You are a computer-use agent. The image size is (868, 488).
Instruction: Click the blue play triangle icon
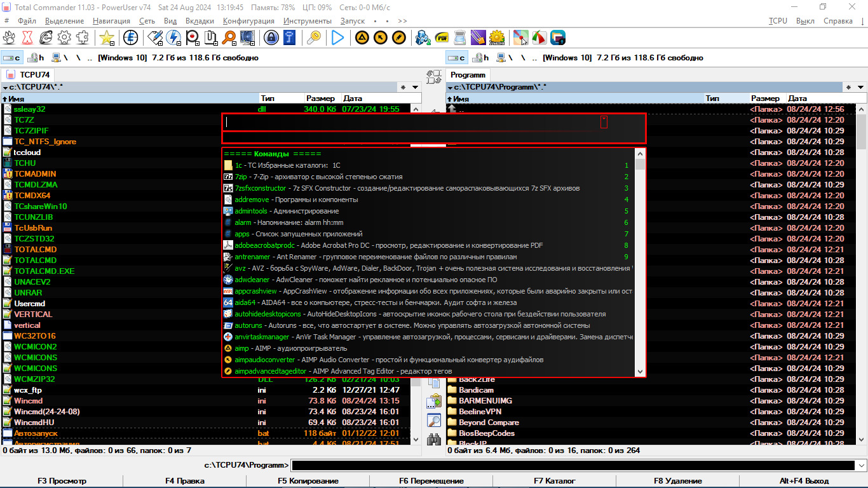click(x=337, y=37)
